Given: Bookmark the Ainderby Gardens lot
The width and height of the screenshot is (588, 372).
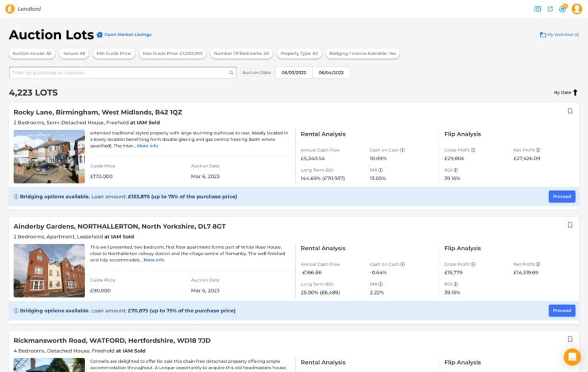Looking at the screenshot, I should [x=570, y=225].
